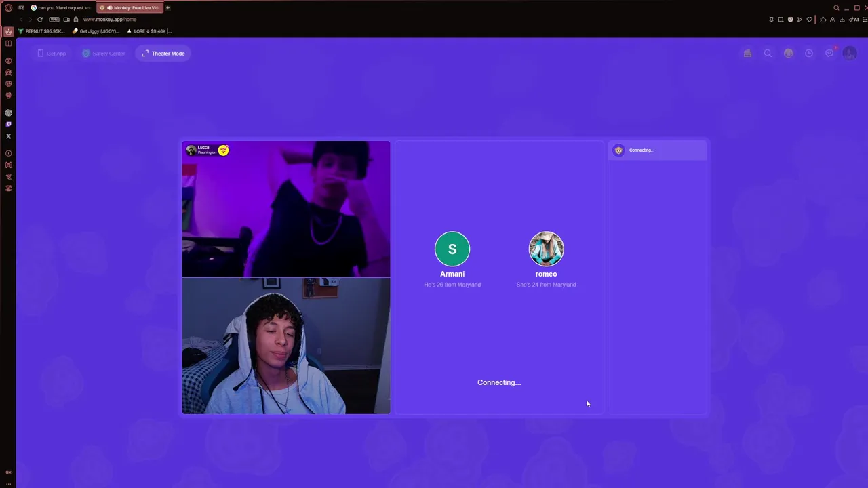Click the camera icon in address bar

tap(66, 20)
